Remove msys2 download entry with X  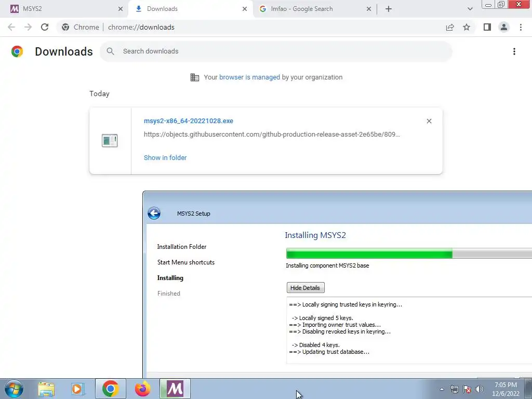(x=429, y=121)
